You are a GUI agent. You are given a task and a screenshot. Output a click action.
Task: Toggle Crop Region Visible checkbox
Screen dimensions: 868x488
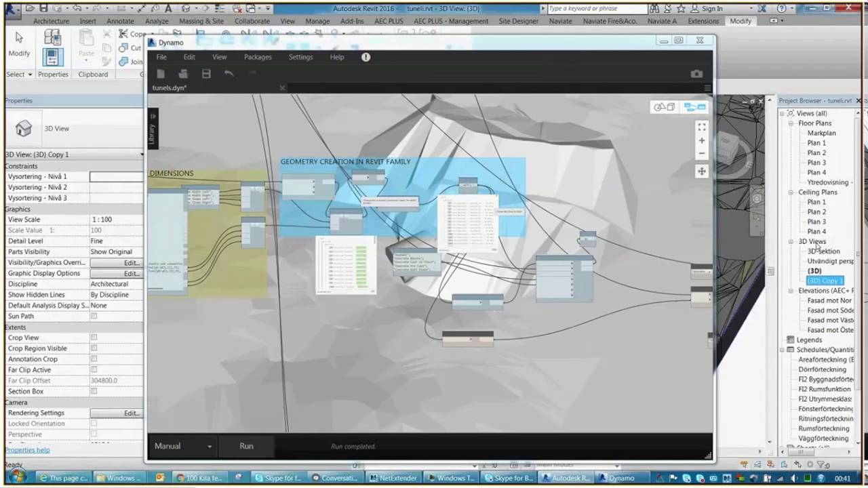94,348
